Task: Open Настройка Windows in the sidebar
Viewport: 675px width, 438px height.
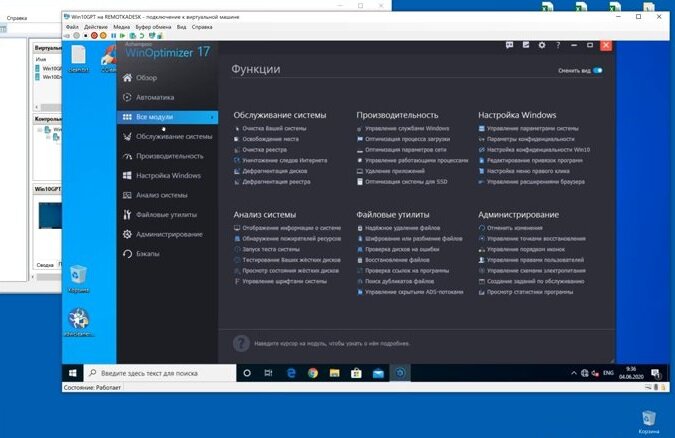Action: coord(167,176)
